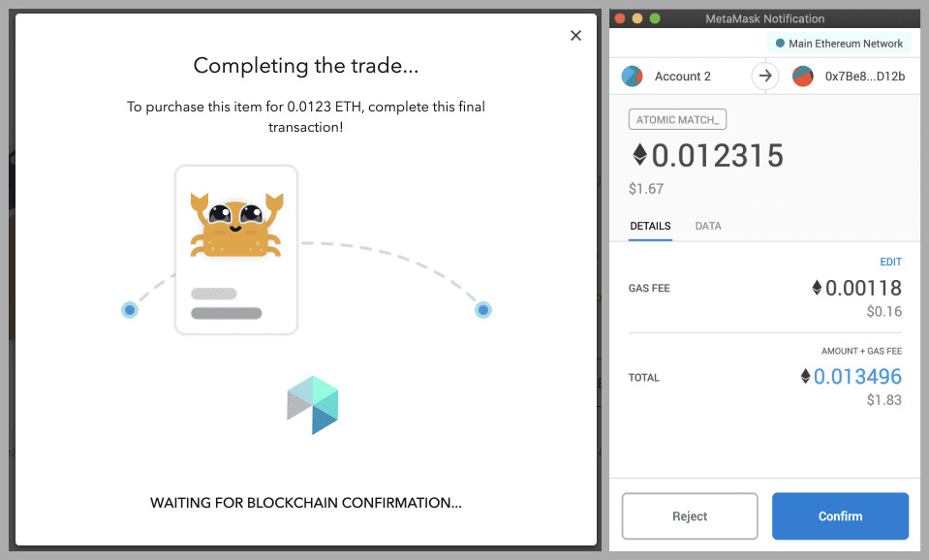Reject the MetaMask transaction
929x560 pixels.
(690, 516)
